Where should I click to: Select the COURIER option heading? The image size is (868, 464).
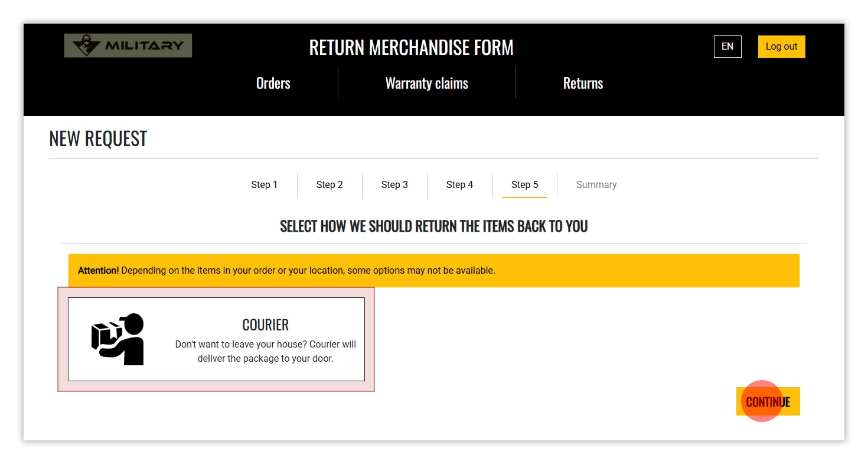pos(265,325)
